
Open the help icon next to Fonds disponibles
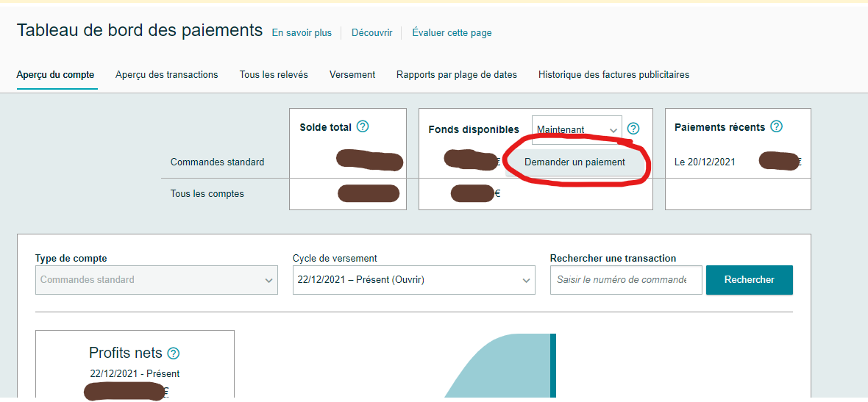pos(633,129)
